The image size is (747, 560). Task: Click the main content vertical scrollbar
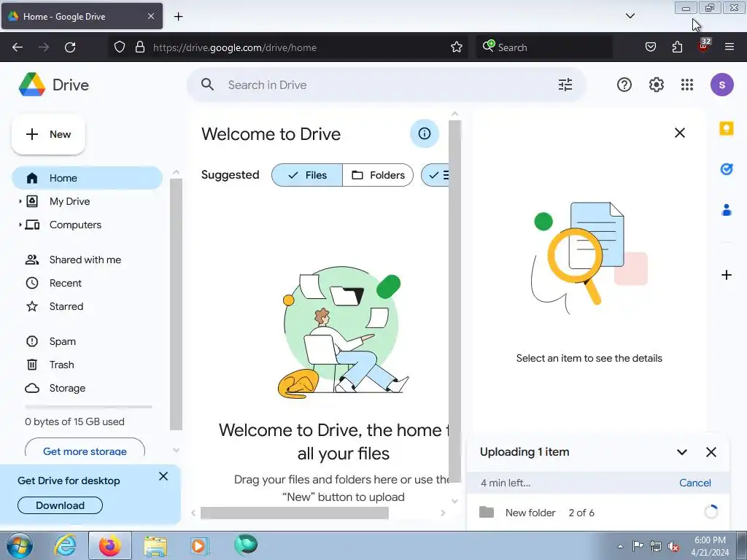454,301
